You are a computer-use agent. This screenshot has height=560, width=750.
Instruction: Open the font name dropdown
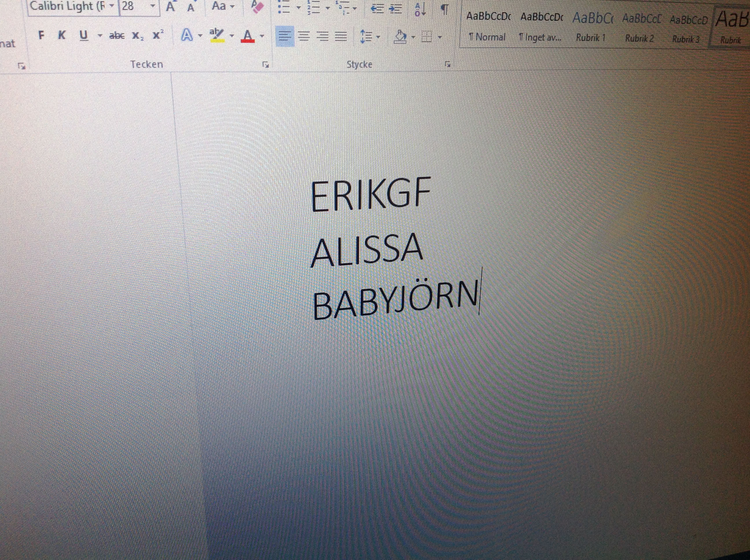click(x=112, y=6)
